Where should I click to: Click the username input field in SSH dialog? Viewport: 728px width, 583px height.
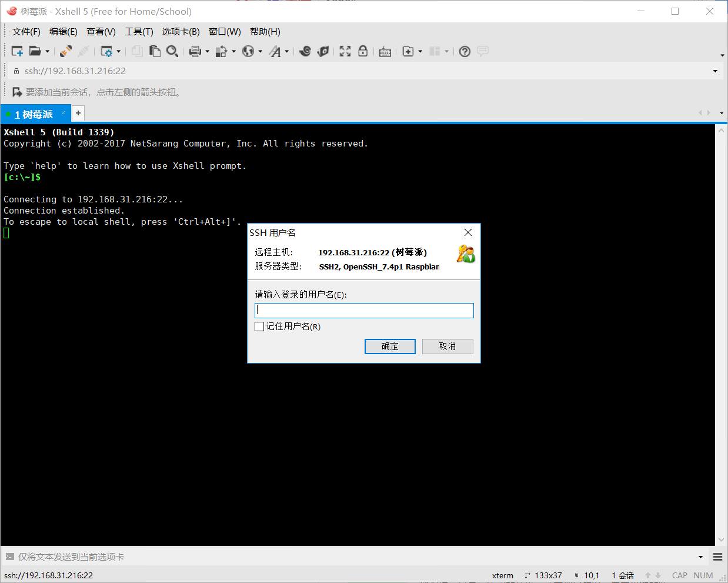(364, 310)
